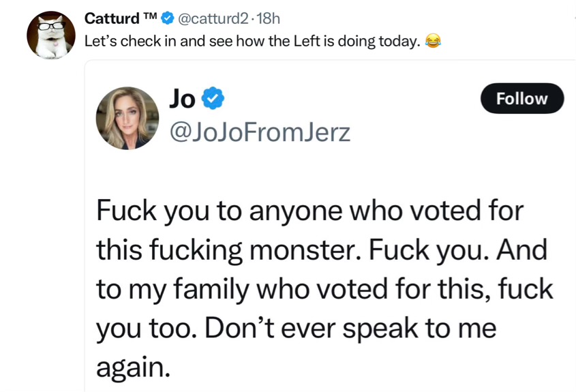The image size is (576, 392).
Task: Open Jo's display name in quoted tweet
Action: [181, 100]
